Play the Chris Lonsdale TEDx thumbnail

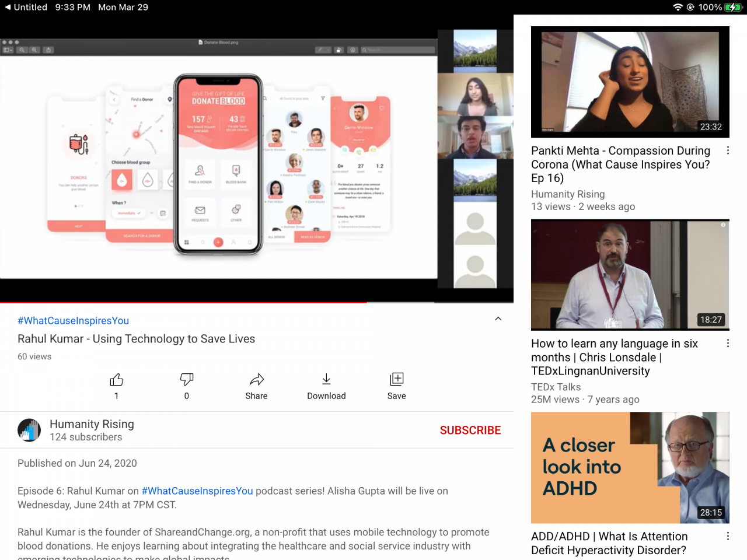tap(630, 275)
